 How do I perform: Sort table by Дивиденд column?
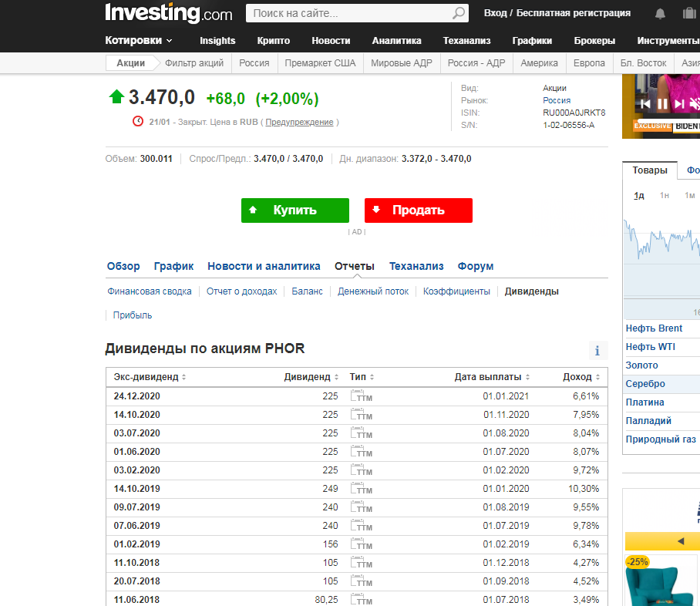click(x=311, y=377)
